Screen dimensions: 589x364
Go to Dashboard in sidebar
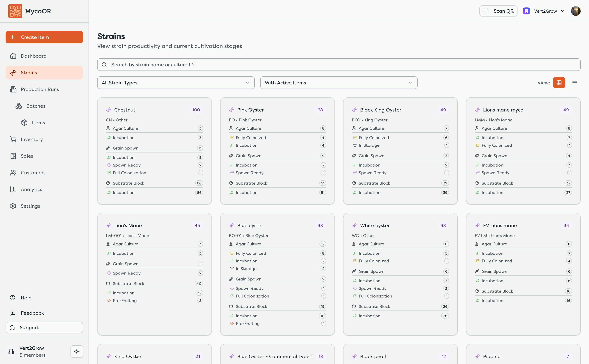[x=34, y=56]
